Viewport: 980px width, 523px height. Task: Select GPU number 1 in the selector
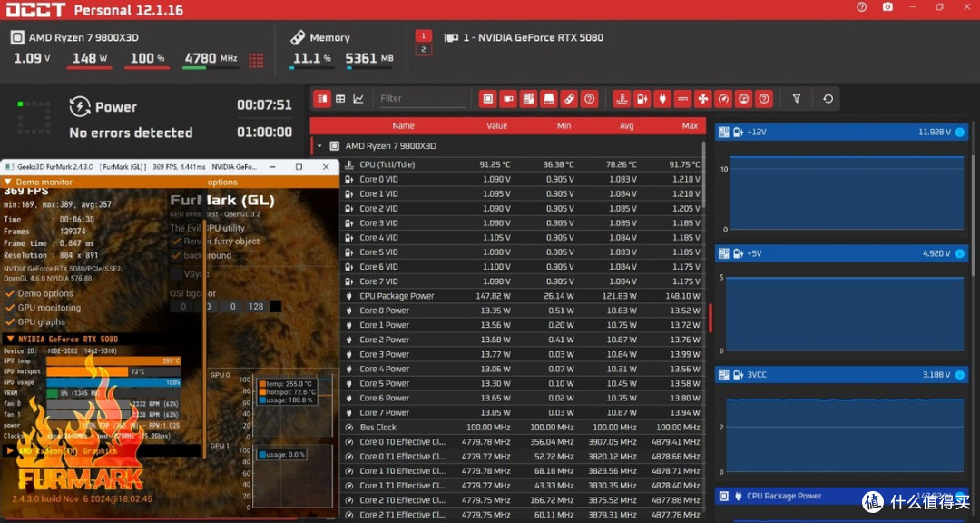(x=423, y=35)
